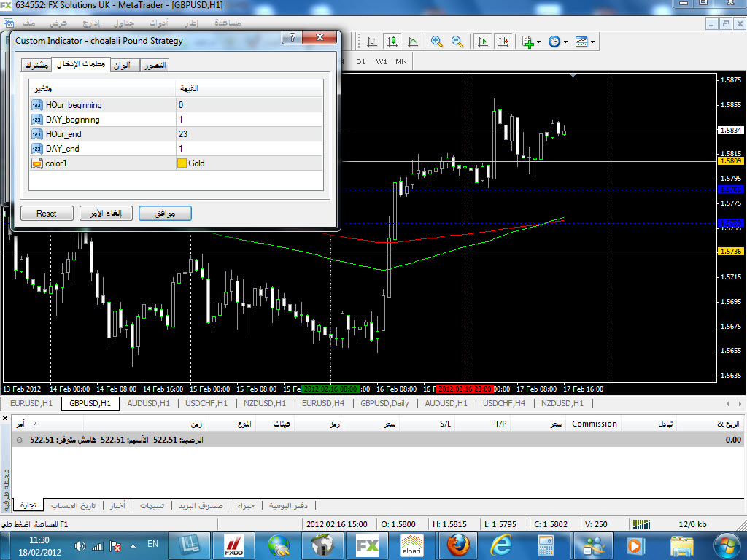Viewport: 747px width, 560px height.
Task: Select the DAY_end parameter row
Action: point(177,149)
